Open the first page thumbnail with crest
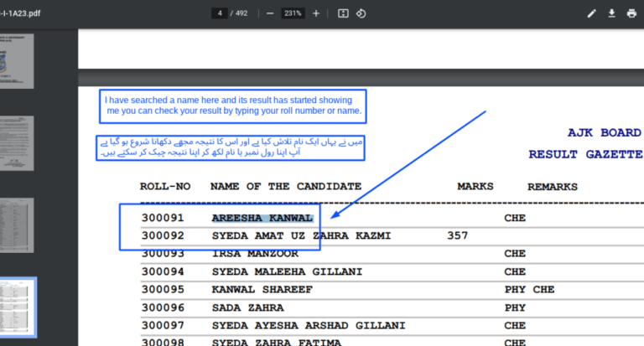The width and height of the screenshot is (644, 346). click(17, 61)
